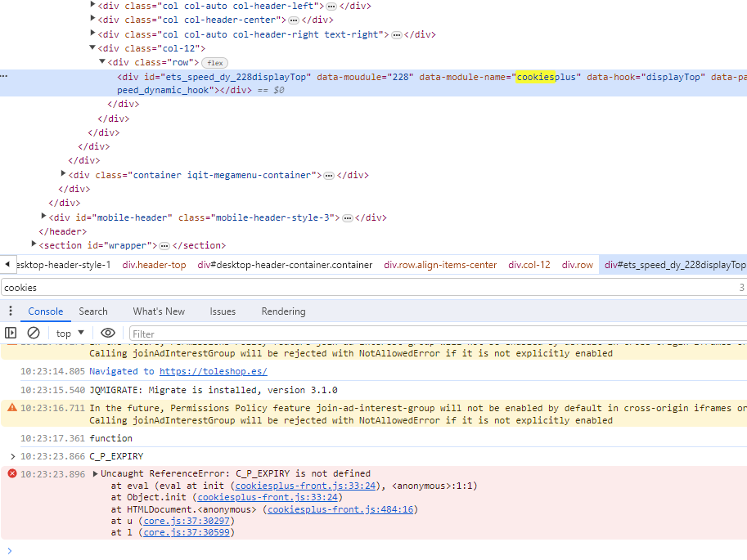The image size is (747, 560).
Task: Expand the mobile-header div node
Action: (x=43, y=216)
